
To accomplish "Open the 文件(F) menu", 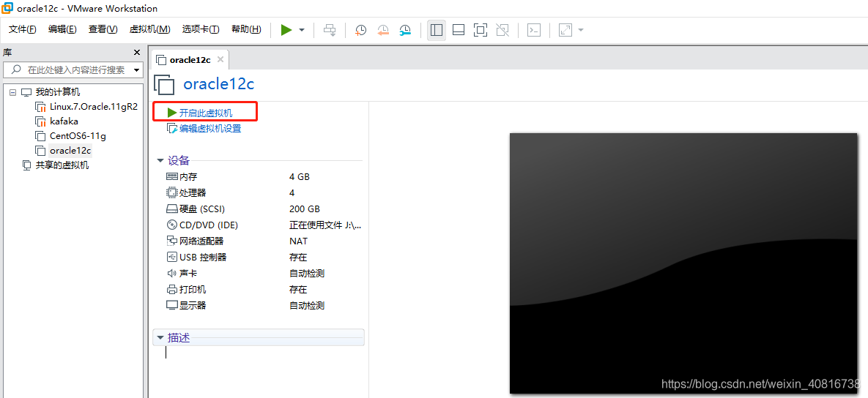I will coord(23,29).
